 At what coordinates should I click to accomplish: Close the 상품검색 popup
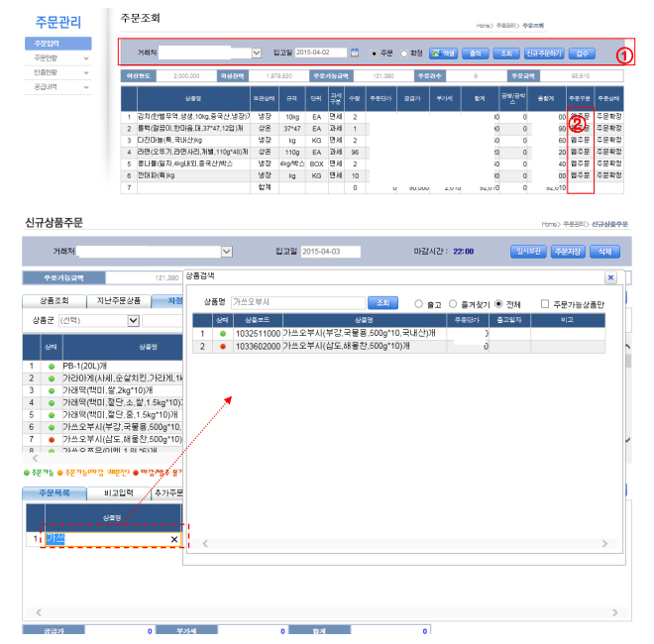610,277
